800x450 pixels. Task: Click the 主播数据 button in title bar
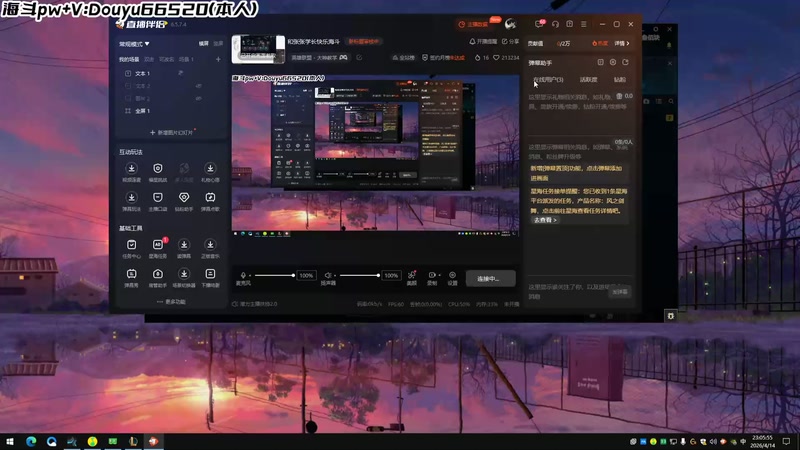click(x=473, y=24)
